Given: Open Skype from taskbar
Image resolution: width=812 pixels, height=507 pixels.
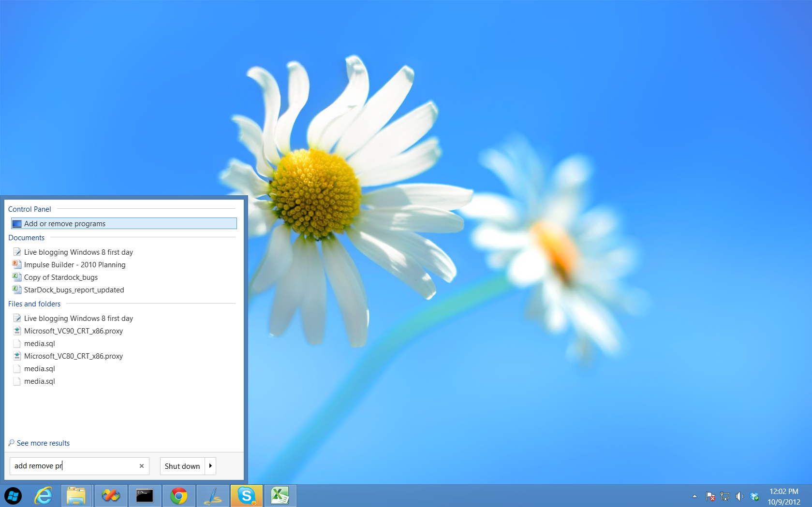Looking at the screenshot, I should coord(247,496).
